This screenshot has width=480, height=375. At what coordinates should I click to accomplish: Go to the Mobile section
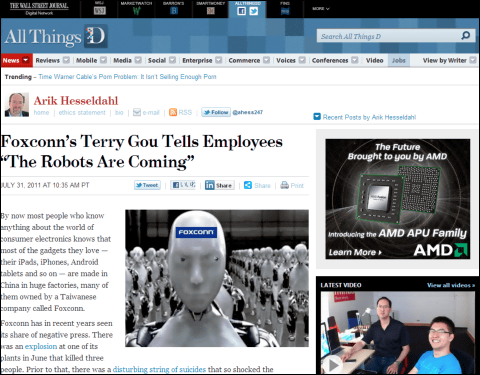point(87,60)
